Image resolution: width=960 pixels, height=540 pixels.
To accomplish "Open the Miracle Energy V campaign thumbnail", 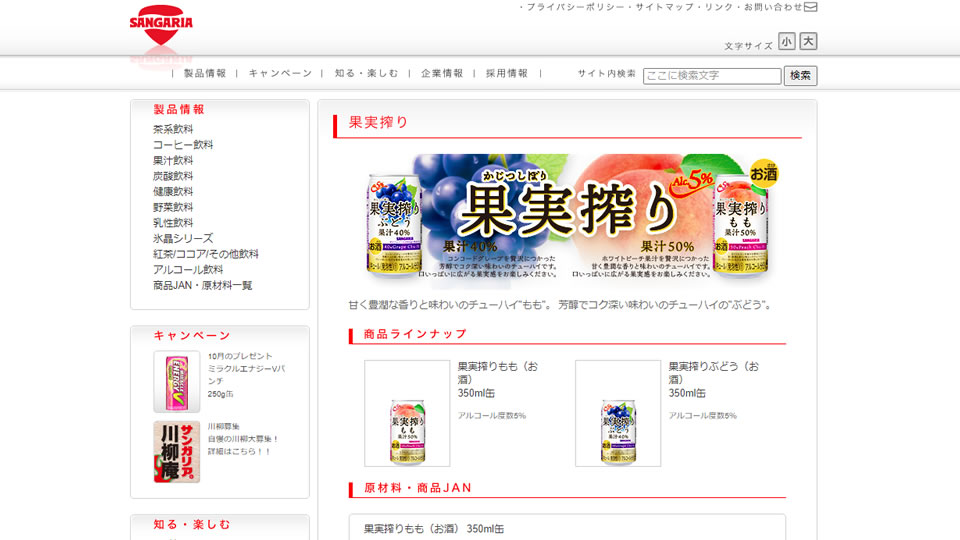I will [176, 381].
